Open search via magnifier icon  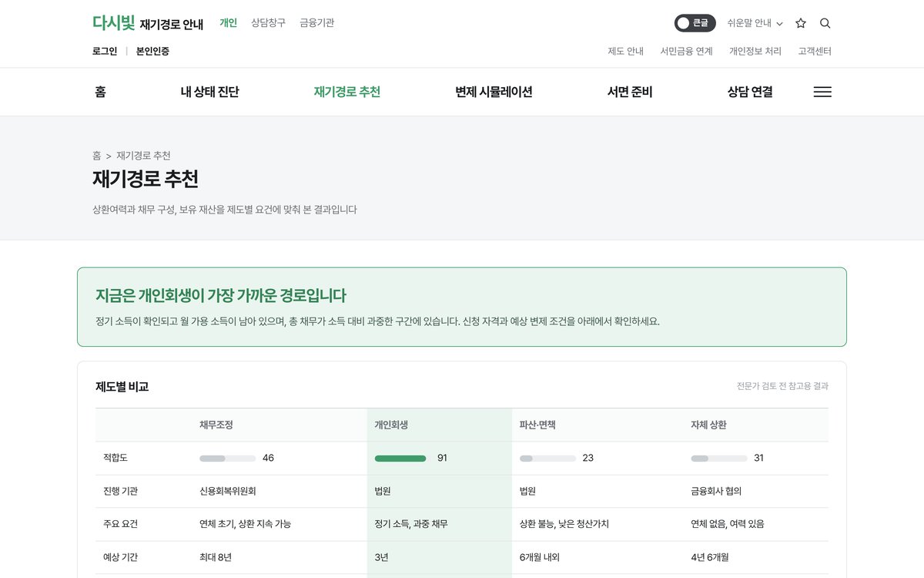(825, 23)
